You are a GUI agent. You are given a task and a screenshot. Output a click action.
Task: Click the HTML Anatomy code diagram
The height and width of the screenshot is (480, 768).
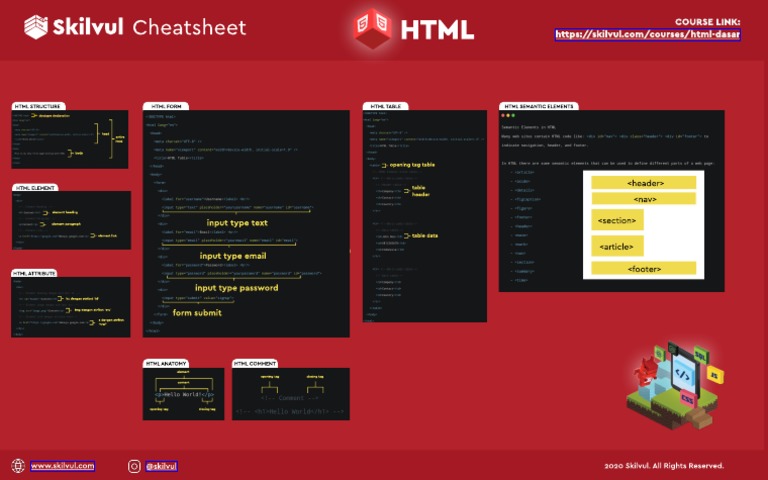(183, 394)
